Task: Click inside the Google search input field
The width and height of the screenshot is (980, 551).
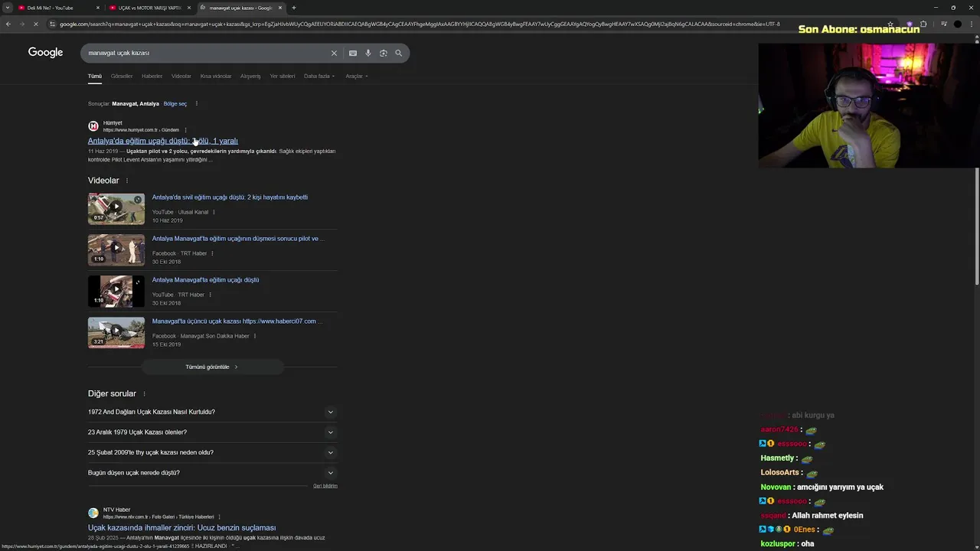Action: tap(205, 53)
